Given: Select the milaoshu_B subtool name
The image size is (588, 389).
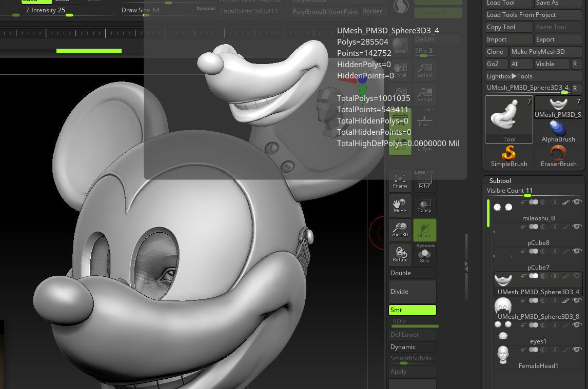Looking at the screenshot, I should (x=539, y=218).
